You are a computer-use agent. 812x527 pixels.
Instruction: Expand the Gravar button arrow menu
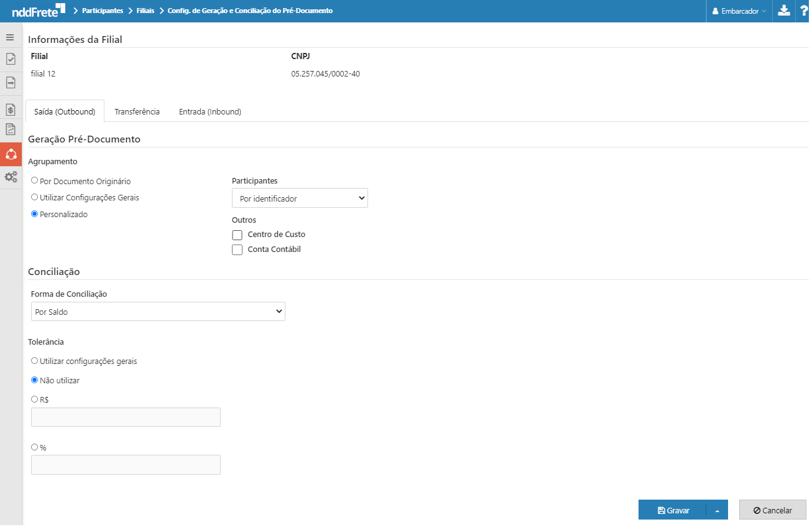coord(717,510)
